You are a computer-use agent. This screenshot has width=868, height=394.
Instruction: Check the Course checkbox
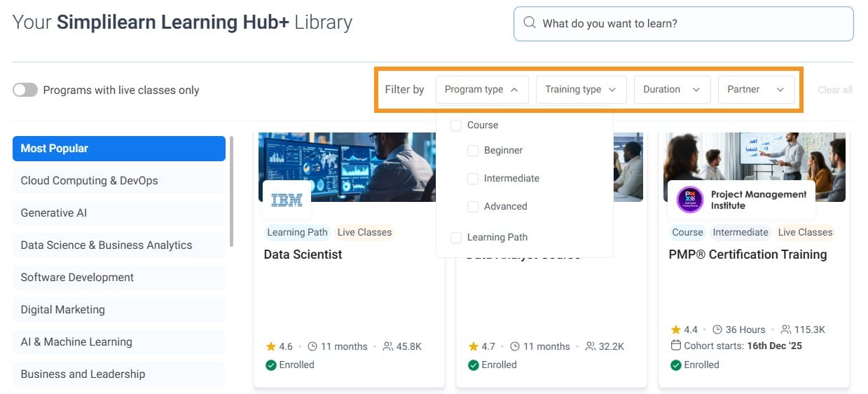tap(456, 125)
